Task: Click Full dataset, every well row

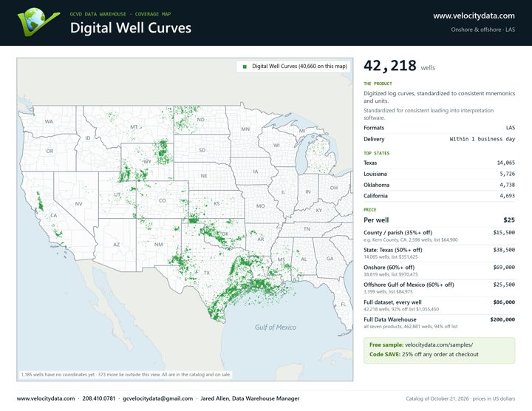Action: [439, 305]
